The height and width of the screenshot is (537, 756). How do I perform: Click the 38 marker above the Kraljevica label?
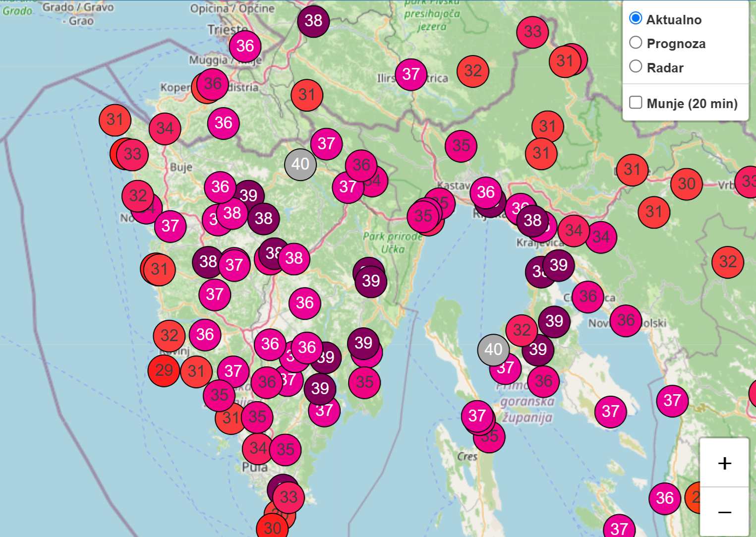click(x=532, y=220)
